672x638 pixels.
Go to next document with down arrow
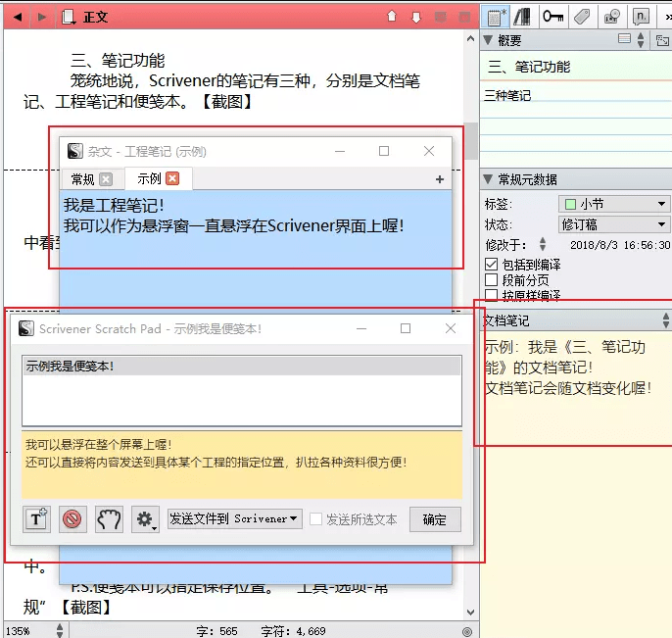416,17
